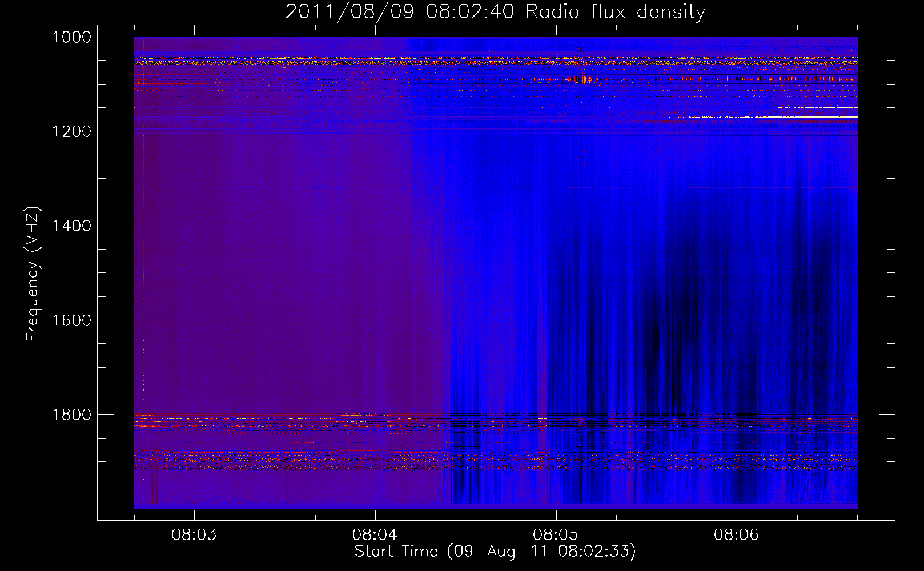The width and height of the screenshot is (924, 571).
Task: Click the 08:05 time tick label
Action: click(556, 535)
